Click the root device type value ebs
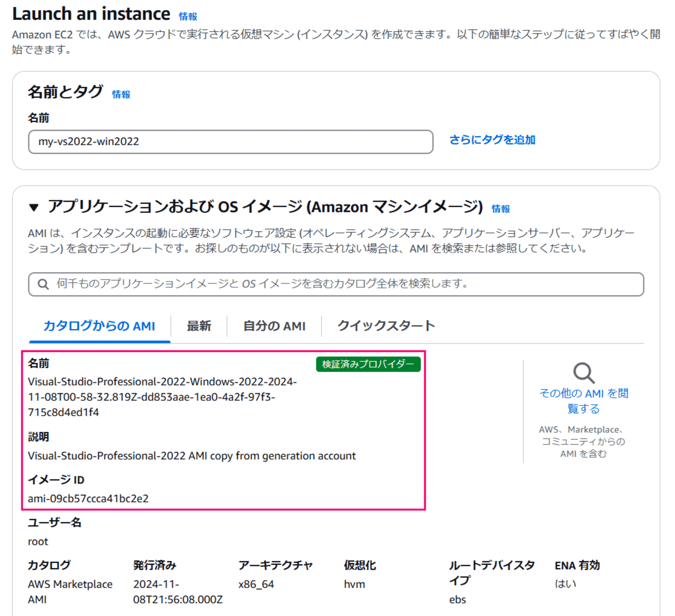This screenshot has height=616, width=675. (x=457, y=599)
